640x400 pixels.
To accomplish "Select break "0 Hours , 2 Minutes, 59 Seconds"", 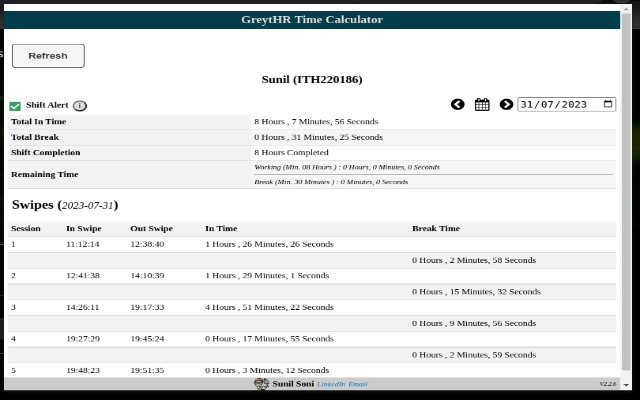I will tap(474, 355).
